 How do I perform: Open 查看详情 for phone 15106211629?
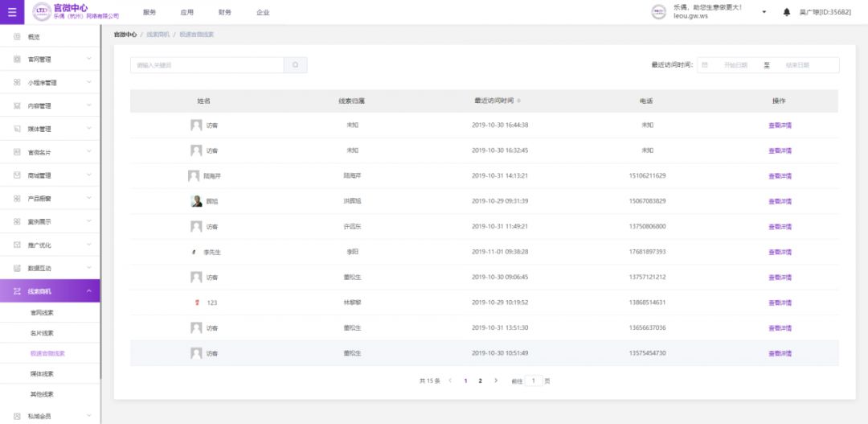pyautogui.click(x=780, y=175)
